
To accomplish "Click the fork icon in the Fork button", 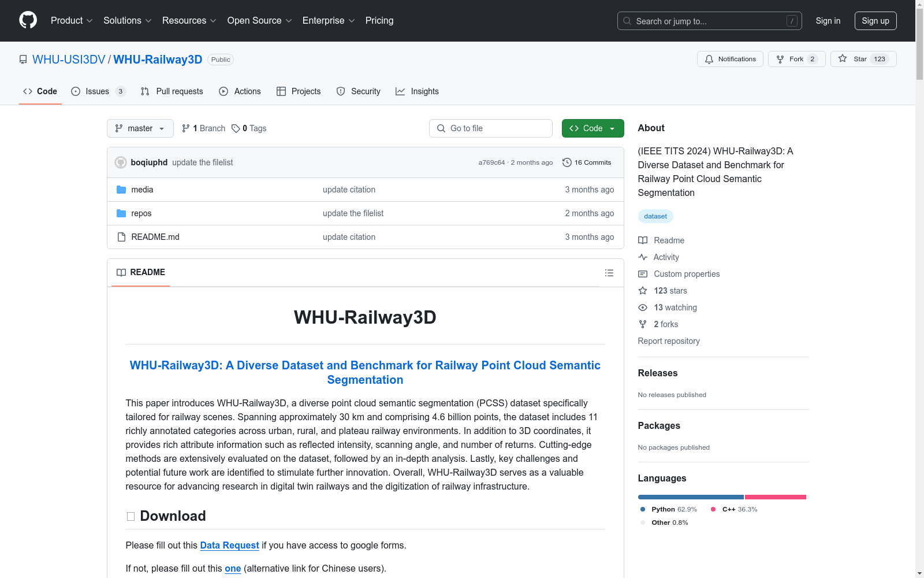I will tap(780, 59).
